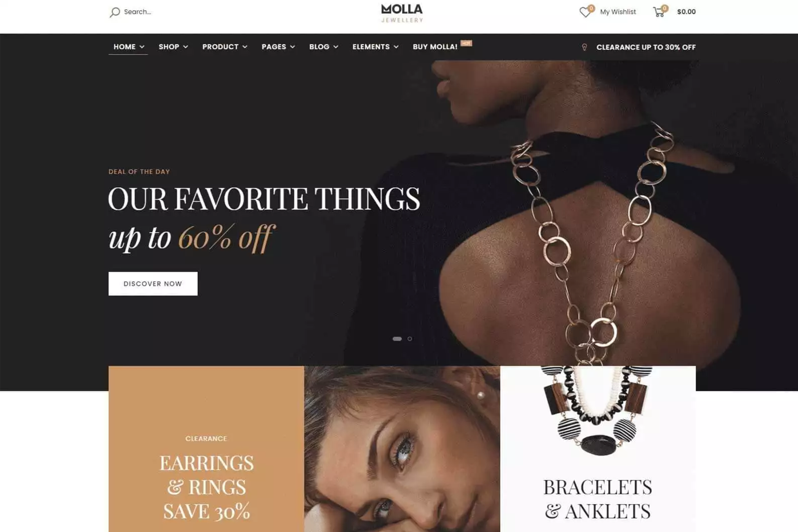Expand the Product dropdown menu
This screenshot has width=798, height=532.
(x=225, y=47)
